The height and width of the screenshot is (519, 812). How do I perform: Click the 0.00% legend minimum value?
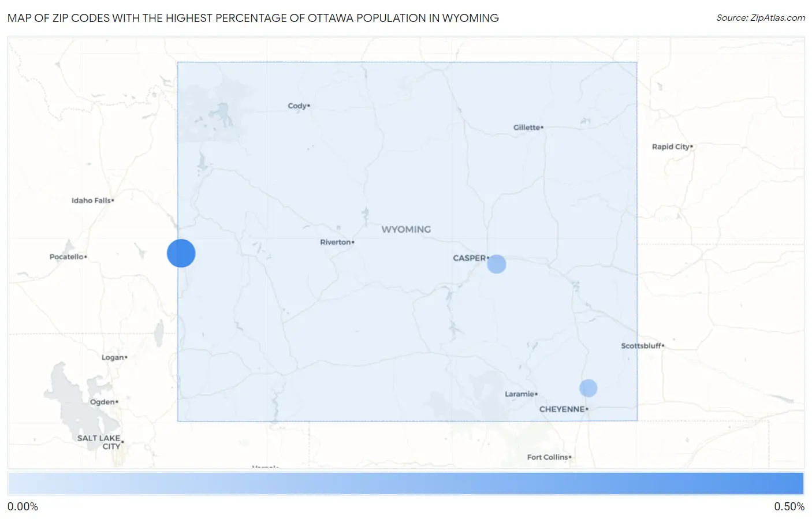pos(23,506)
